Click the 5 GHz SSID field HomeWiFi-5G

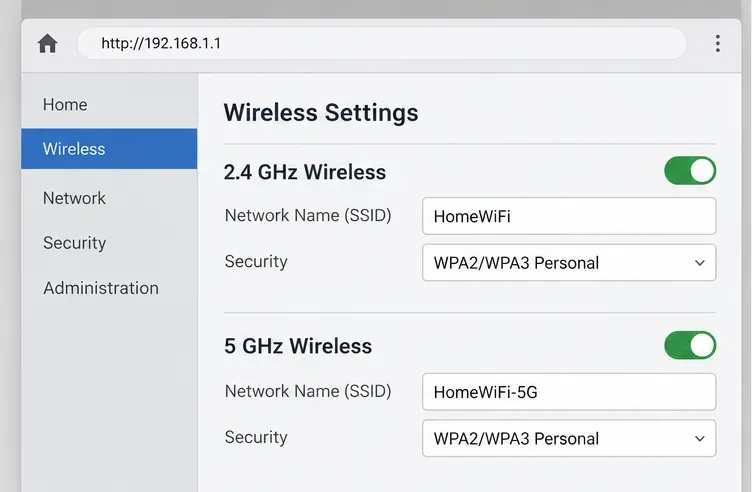[x=569, y=392]
